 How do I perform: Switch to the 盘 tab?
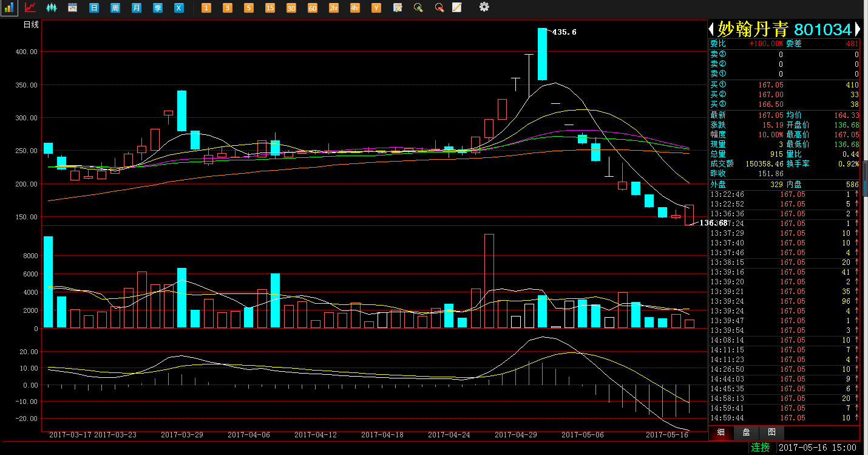click(x=746, y=433)
